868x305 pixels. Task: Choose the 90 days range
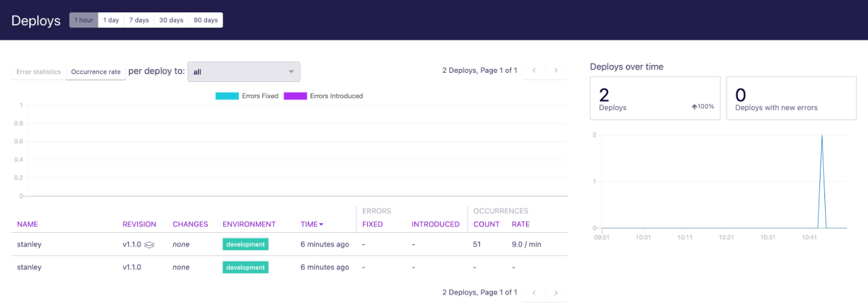[206, 20]
